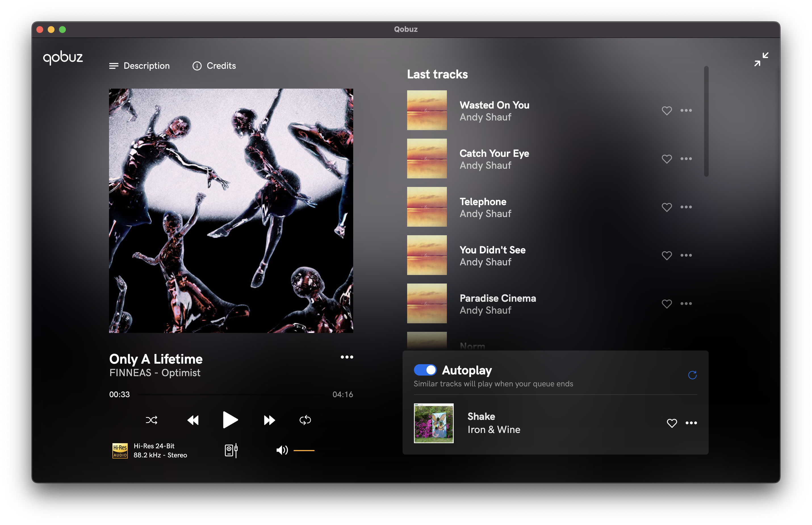Open the audio output device selector
812x525 pixels.
click(x=231, y=450)
